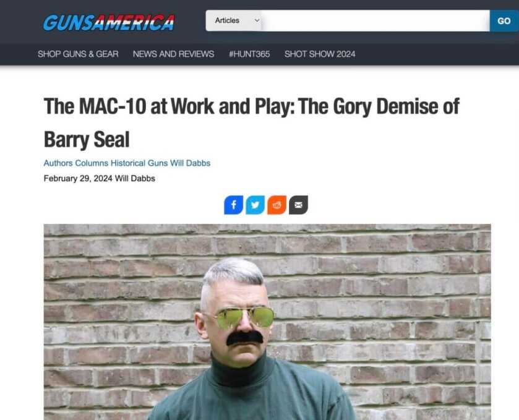Image resolution: width=519 pixels, height=420 pixels.
Task: Open the Shop Guns & Gear menu
Action: [x=78, y=54]
